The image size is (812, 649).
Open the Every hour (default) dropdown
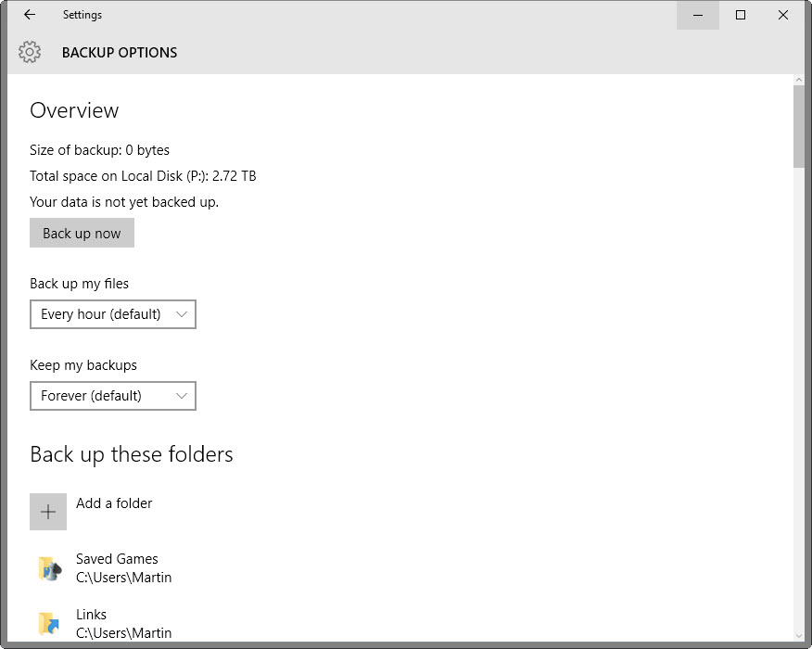(113, 314)
